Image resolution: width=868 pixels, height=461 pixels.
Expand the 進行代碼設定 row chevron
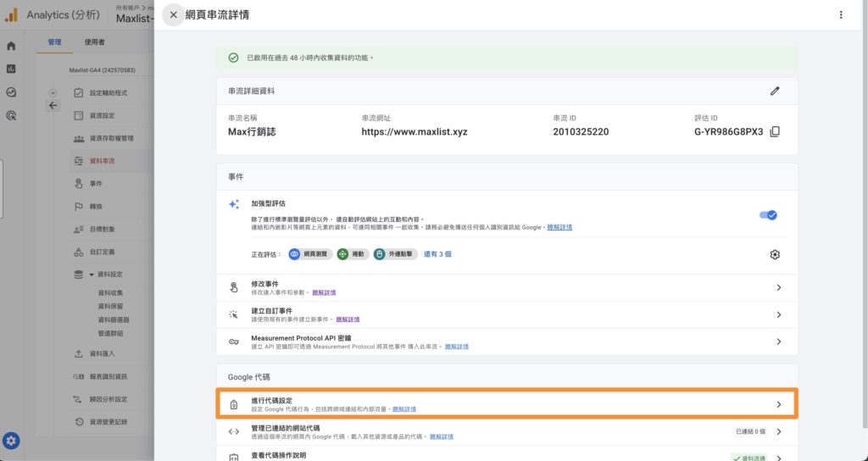coord(778,404)
